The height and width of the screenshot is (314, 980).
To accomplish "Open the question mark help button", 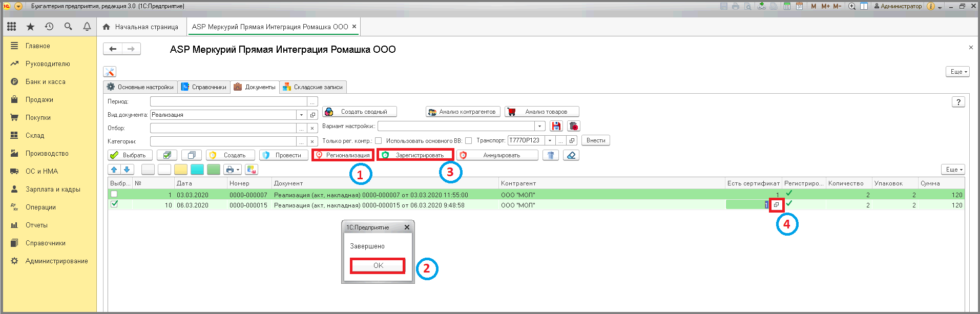I will pos(958,102).
